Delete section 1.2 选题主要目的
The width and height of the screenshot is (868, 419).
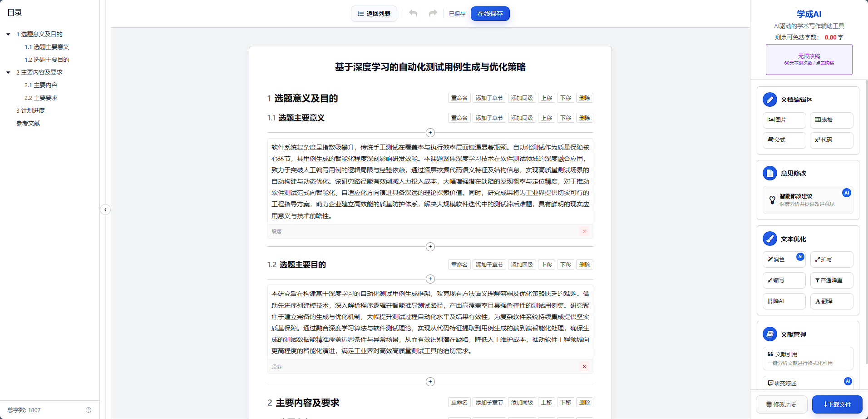coord(585,265)
